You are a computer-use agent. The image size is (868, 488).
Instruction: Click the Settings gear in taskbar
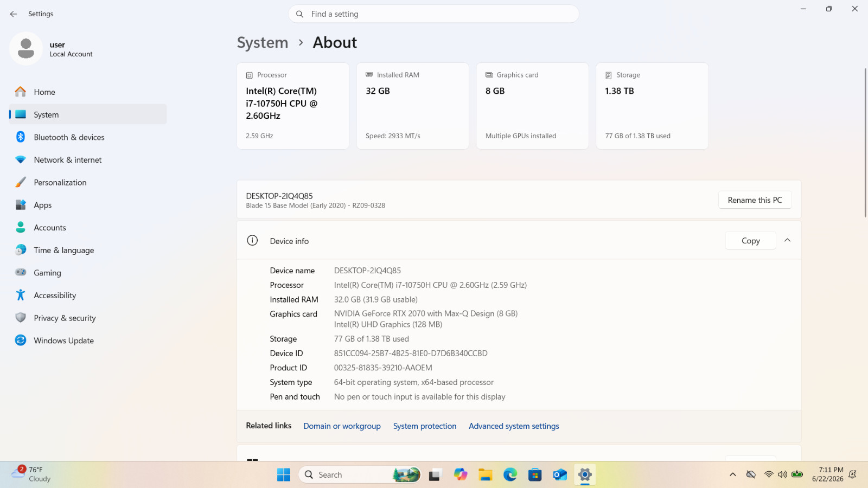pyautogui.click(x=585, y=475)
